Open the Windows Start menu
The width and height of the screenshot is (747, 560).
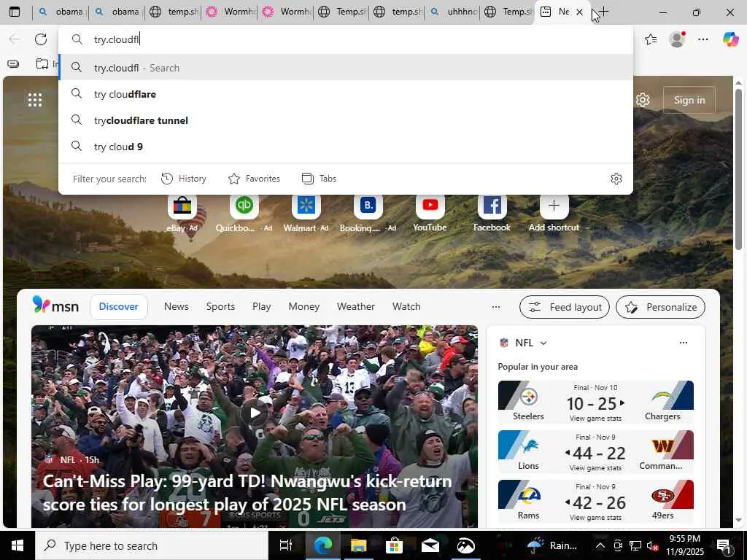click(x=18, y=545)
